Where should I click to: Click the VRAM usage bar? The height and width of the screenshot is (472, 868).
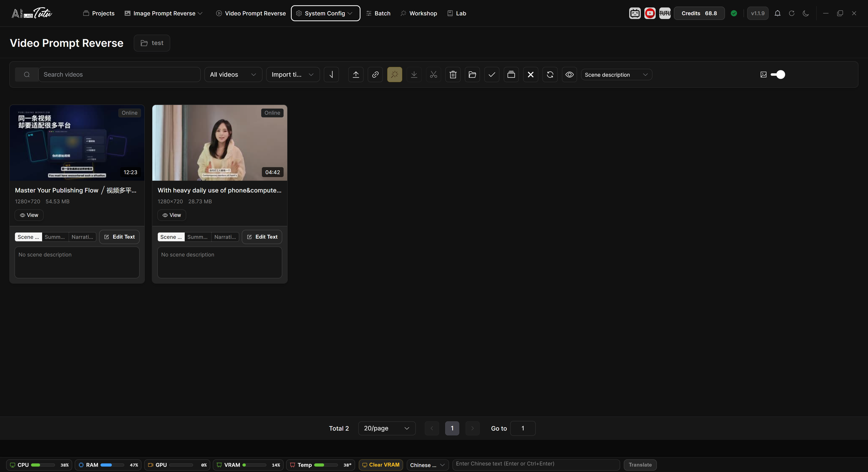point(254,465)
